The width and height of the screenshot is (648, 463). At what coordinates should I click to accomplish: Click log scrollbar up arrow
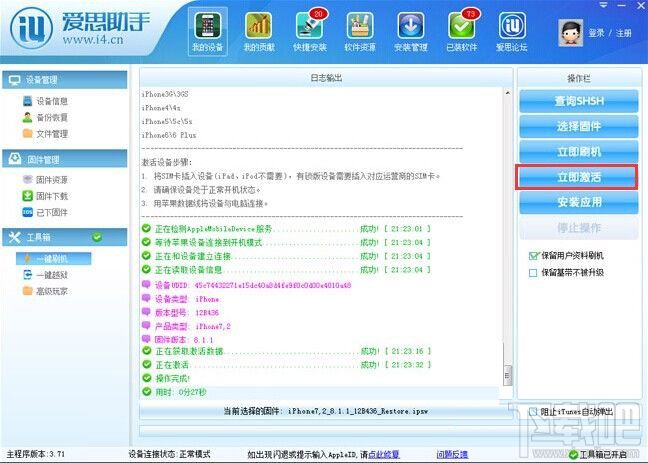(x=507, y=93)
